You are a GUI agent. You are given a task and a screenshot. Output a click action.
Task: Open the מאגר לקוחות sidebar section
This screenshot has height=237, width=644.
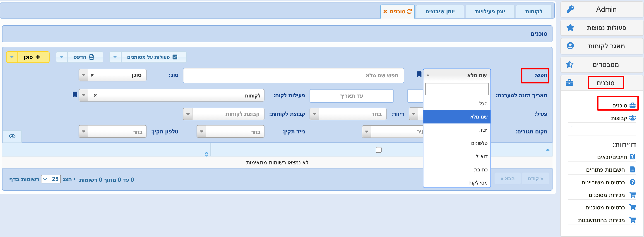click(602, 46)
